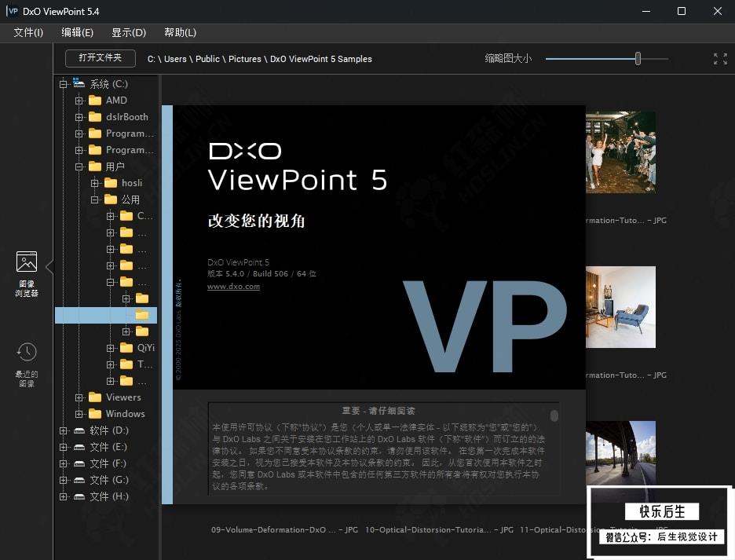Select the Windows folder icon

(95, 414)
